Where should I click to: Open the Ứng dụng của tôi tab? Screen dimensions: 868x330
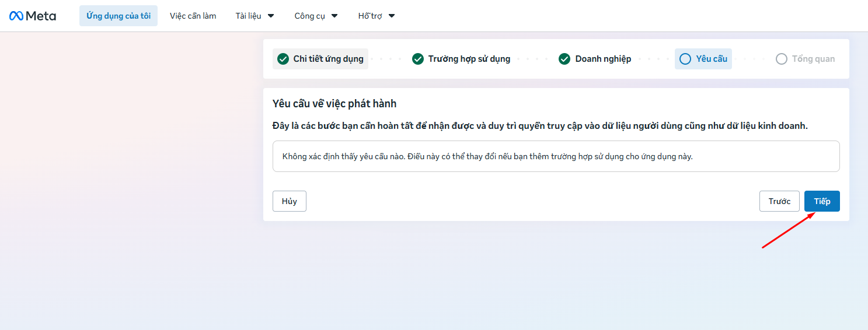[x=118, y=16]
